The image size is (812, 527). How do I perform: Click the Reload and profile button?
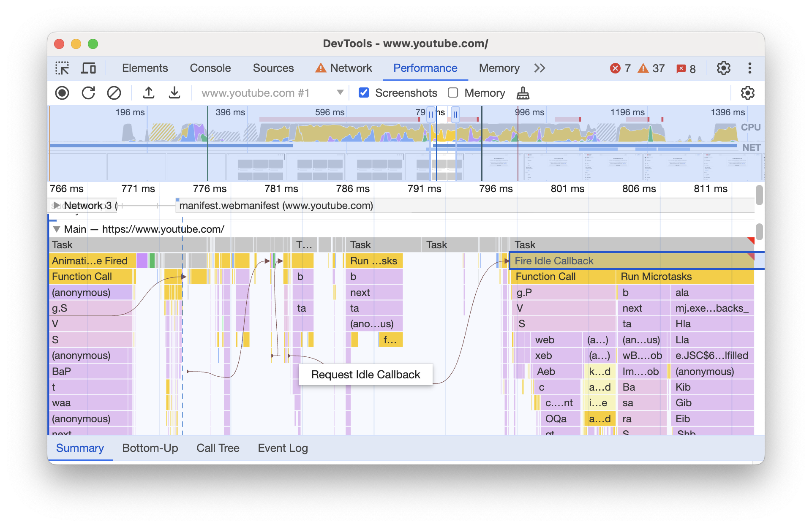87,92
